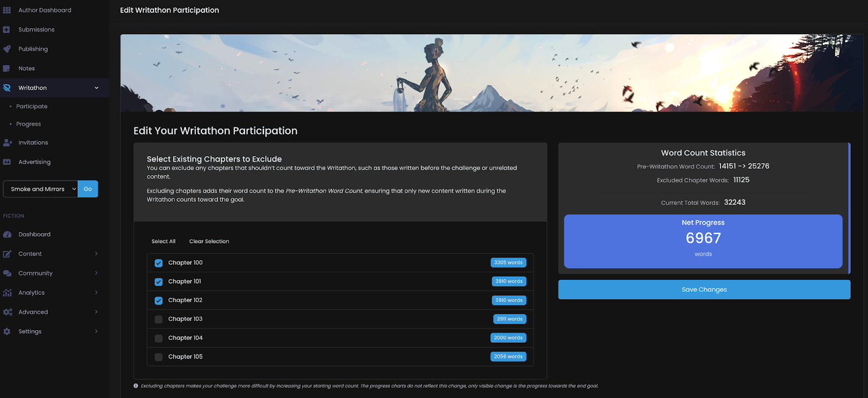Click the Advertising ad icon
868x398 pixels.
pos(7,162)
